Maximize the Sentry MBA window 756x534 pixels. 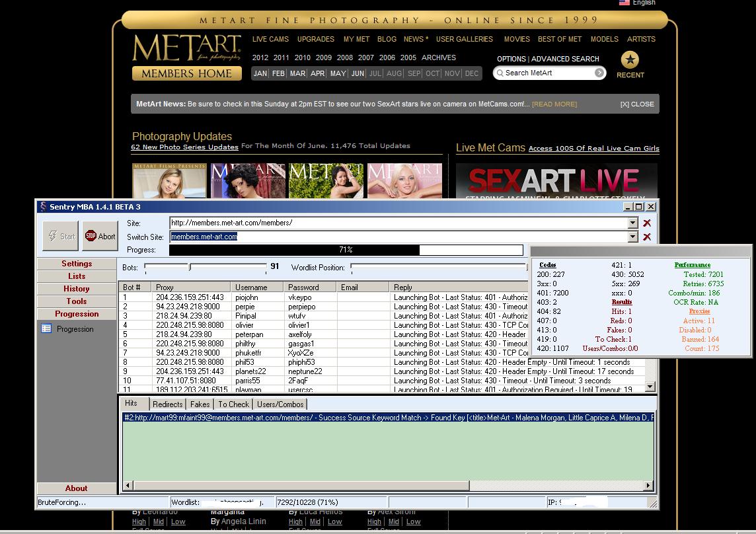[639, 206]
